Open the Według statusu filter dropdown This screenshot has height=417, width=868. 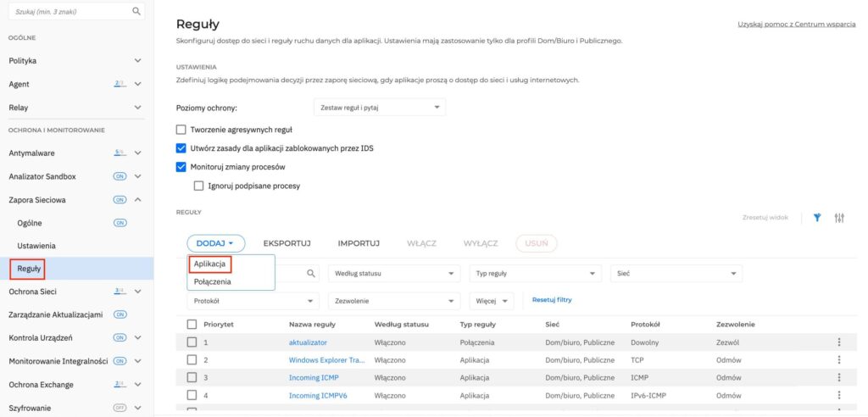click(394, 274)
